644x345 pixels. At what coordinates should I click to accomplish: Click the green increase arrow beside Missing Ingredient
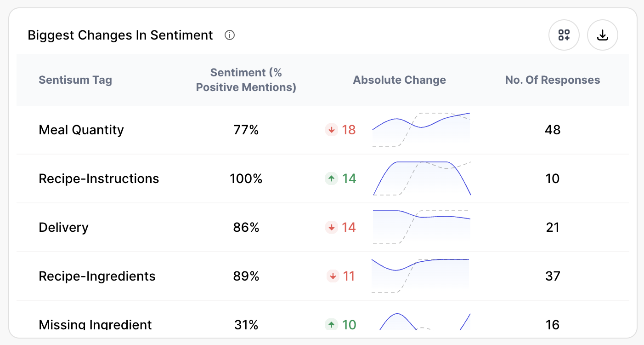click(x=331, y=325)
